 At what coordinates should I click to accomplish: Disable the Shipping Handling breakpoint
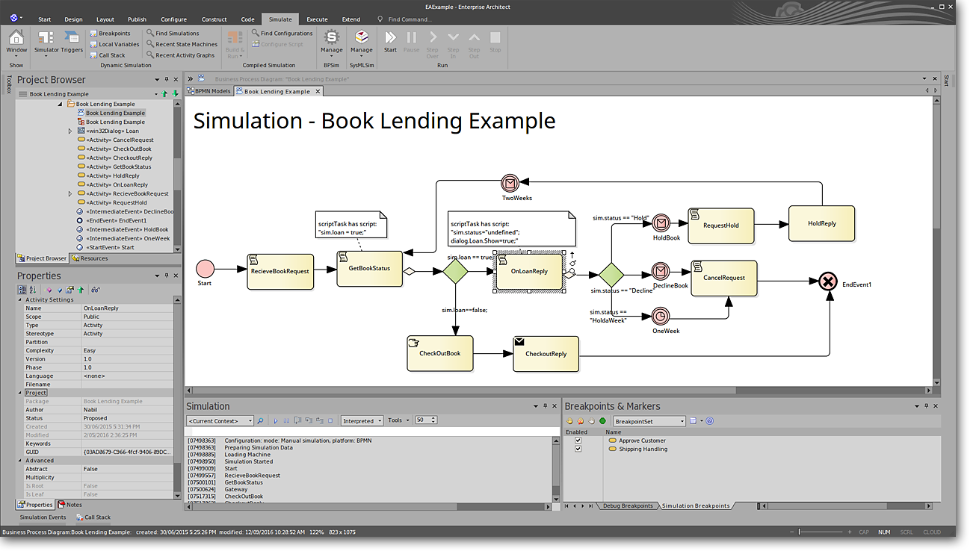click(578, 449)
